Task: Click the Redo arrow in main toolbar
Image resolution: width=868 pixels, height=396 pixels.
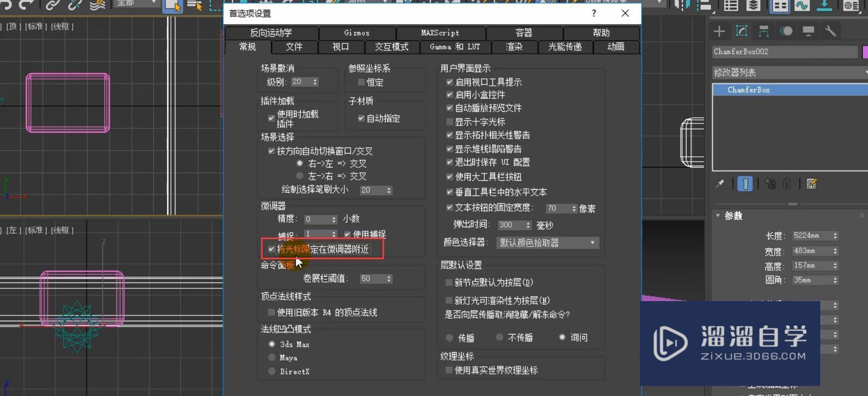Action: click(x=27, y=5)
